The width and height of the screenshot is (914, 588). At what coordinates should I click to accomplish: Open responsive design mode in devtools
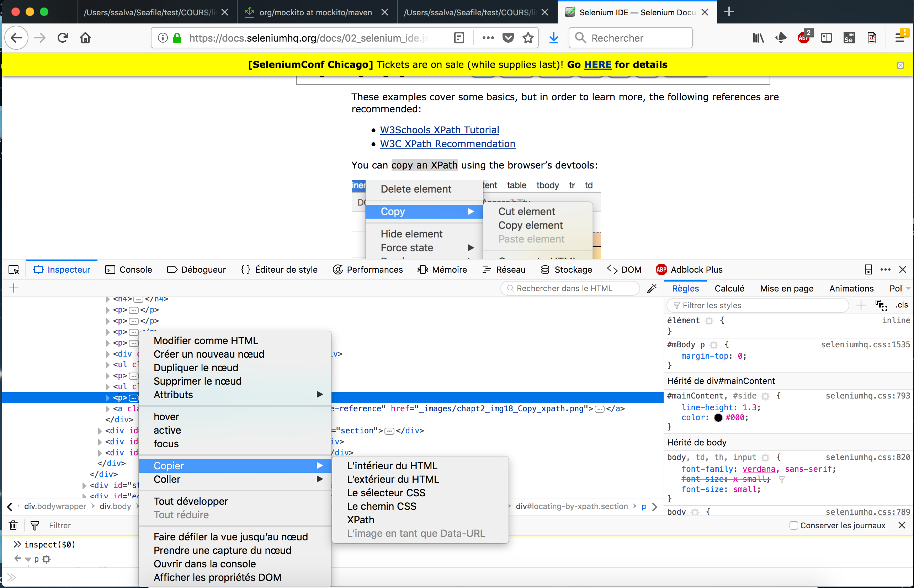click(868, 269)
